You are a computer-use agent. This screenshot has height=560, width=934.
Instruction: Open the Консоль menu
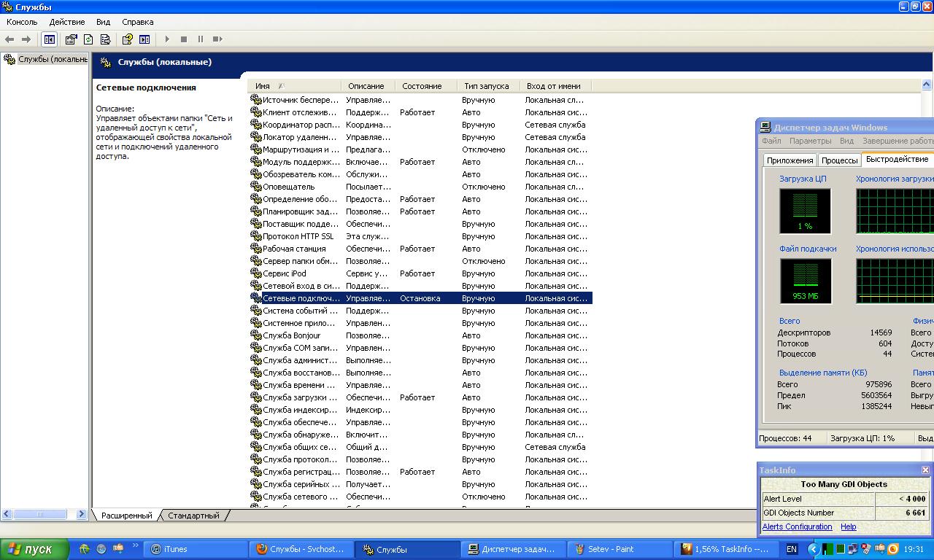tap(22, 22)
